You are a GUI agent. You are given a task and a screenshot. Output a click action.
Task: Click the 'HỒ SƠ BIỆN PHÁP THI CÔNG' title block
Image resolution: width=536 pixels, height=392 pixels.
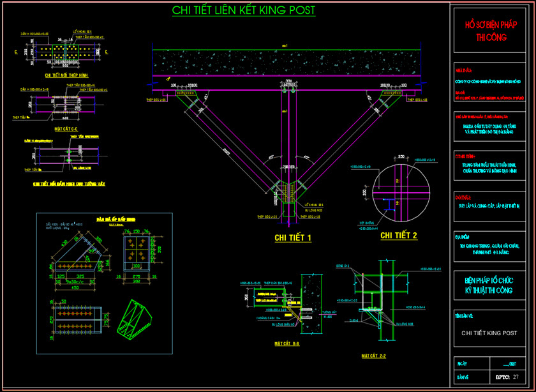coord(490,31)
